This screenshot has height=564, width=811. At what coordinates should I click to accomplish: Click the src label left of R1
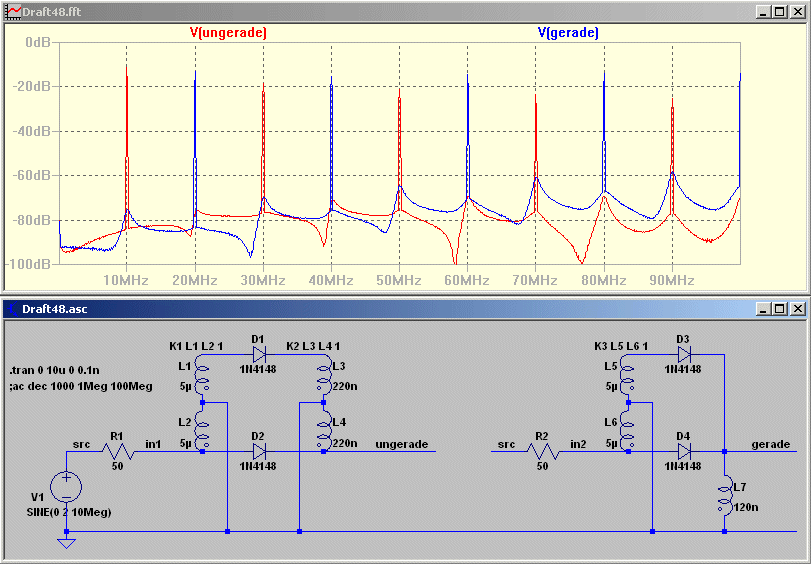(81, 444)
